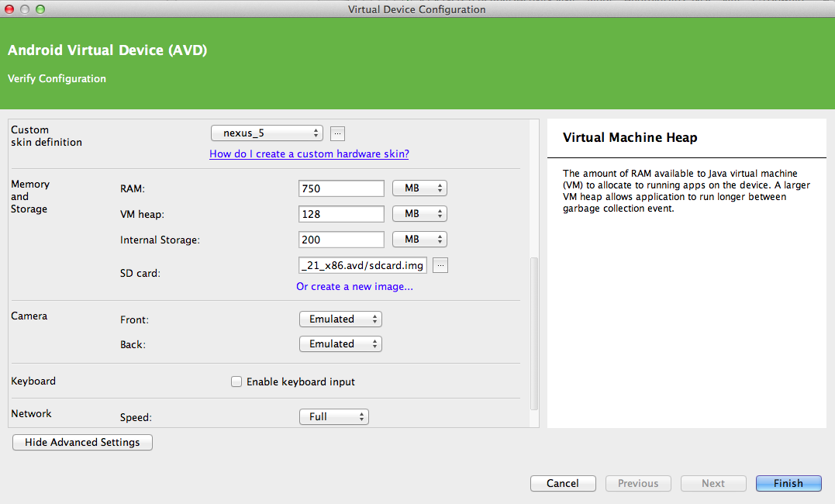Click 'Or create a new image...' link

(354, 286)
